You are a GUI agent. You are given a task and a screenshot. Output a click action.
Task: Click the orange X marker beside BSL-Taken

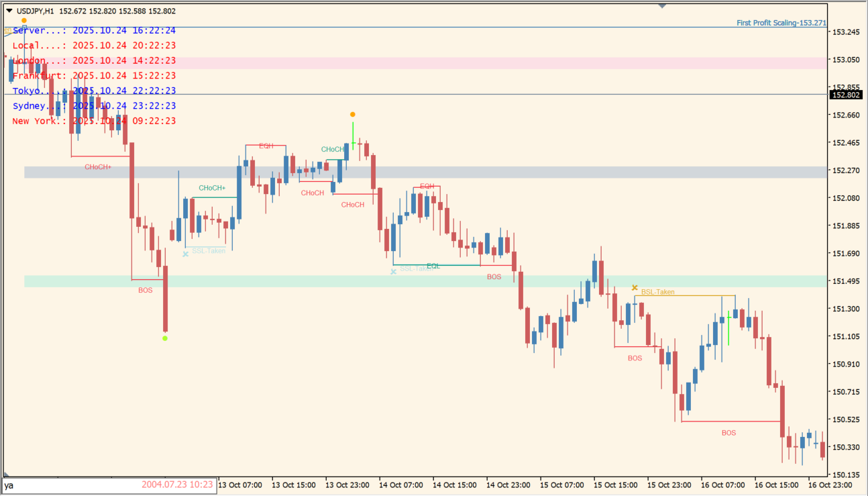[635, 288]
